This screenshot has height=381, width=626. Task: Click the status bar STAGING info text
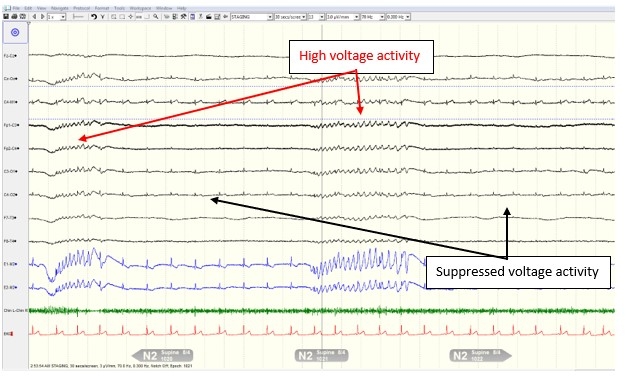coord(111,365)
